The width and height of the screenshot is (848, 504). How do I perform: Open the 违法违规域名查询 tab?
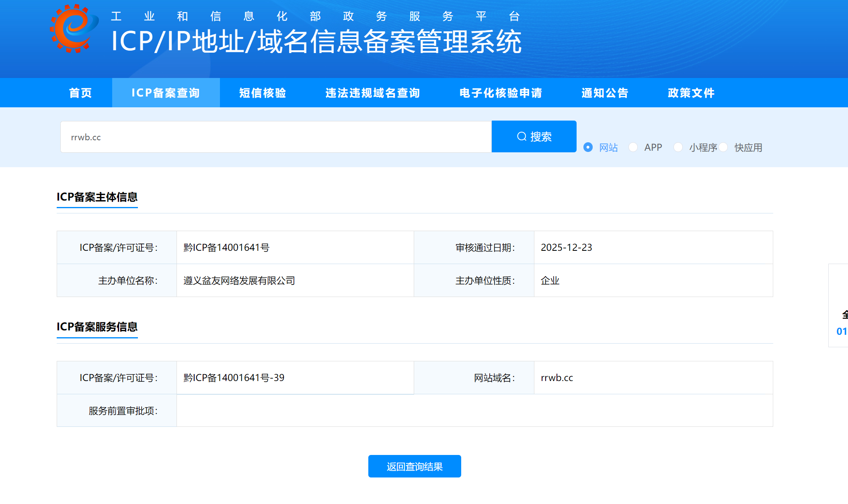pyautogui.click(x=372, y=93)
